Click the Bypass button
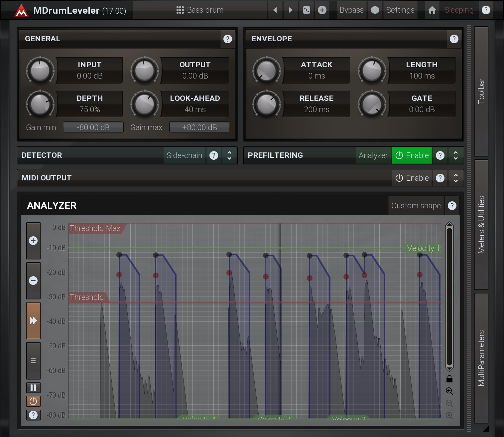The width and height of the screenshot is (504, 437). pyautogui.click(x=351, y=10)
